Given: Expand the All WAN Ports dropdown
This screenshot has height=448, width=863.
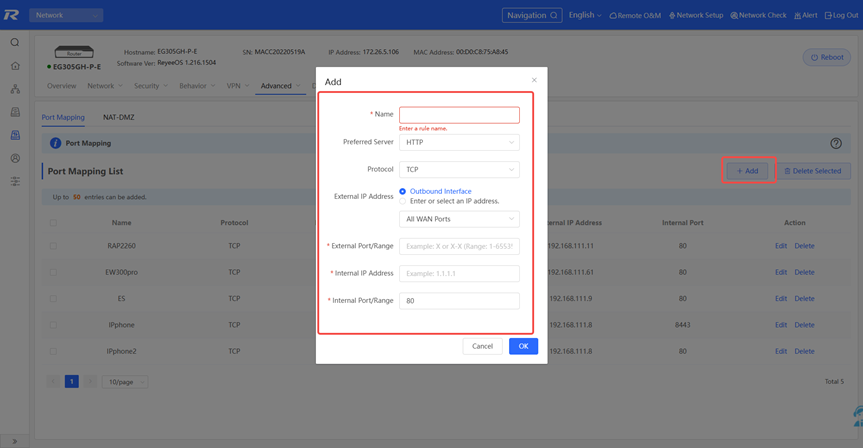Looking at the screenshot, I should pos(459,219).
